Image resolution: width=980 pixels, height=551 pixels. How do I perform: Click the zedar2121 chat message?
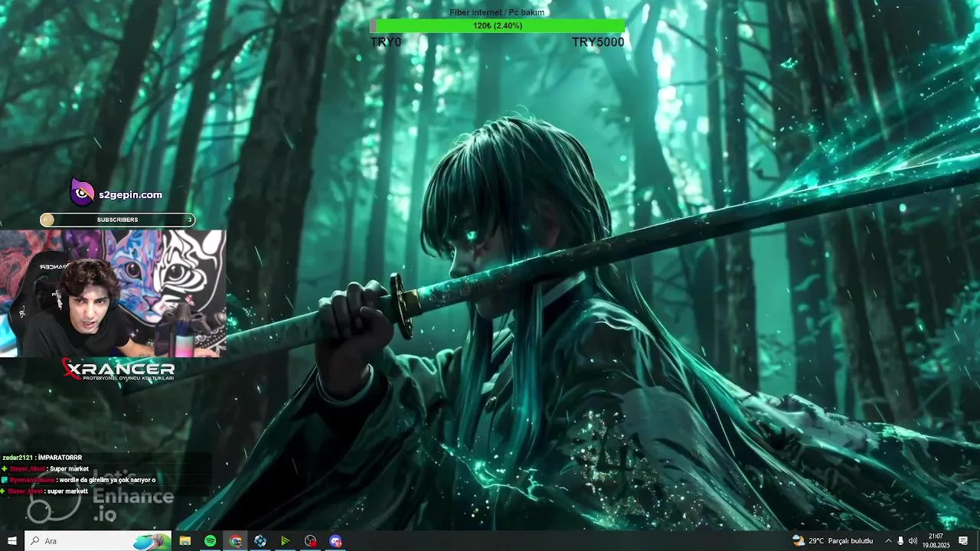pos(42,458)
